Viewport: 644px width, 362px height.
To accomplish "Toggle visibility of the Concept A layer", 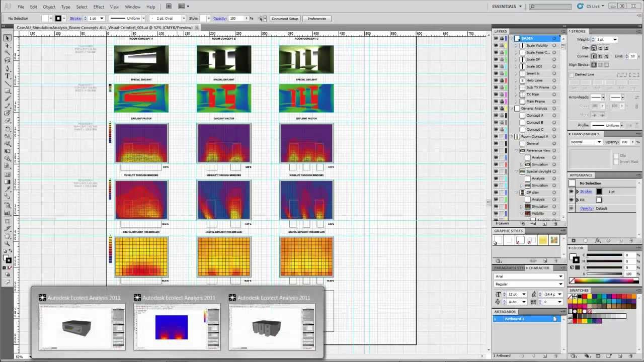I will click(496, 116).
